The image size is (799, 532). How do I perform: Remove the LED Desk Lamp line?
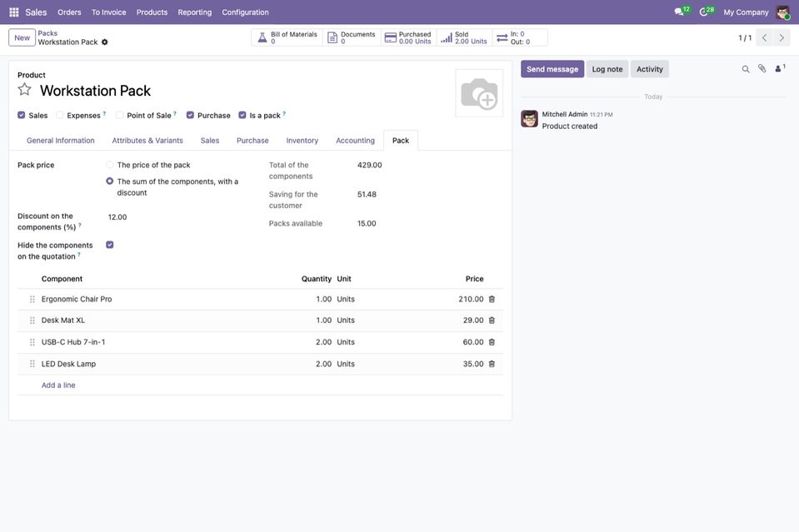492,364
